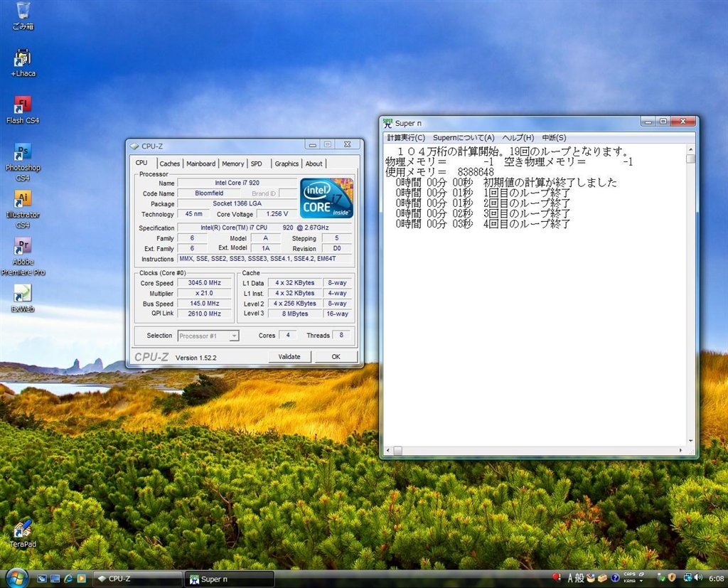
Task: Click the line '4回目のループ終了' in Super π
Action: pos(527,224)
